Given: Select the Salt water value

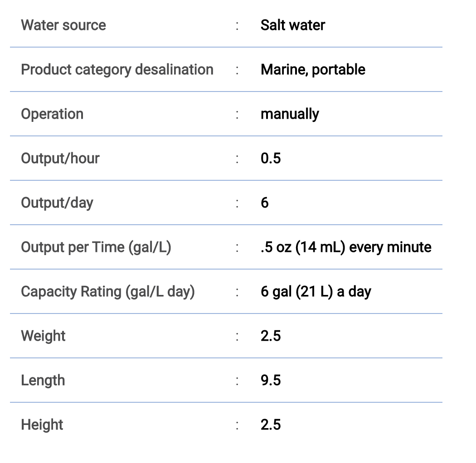Looking at the screenshot, I should [293, 25].
